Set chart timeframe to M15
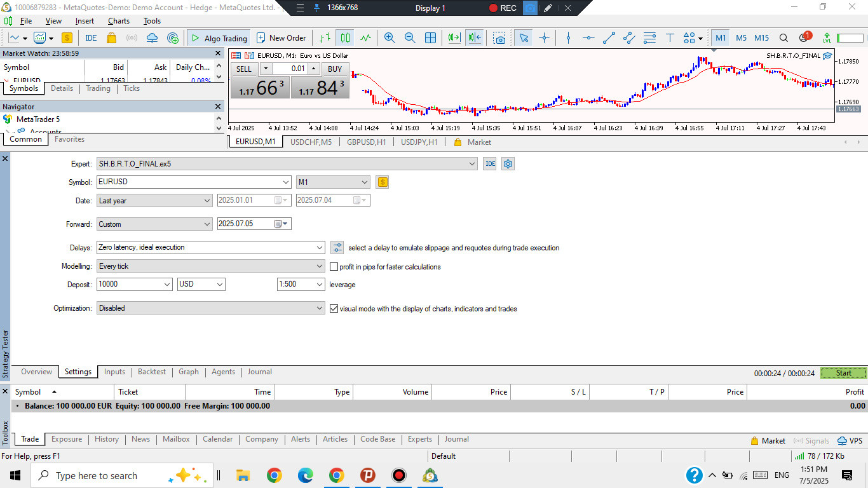This screenshot has width=868, height=488. point(761,38)
